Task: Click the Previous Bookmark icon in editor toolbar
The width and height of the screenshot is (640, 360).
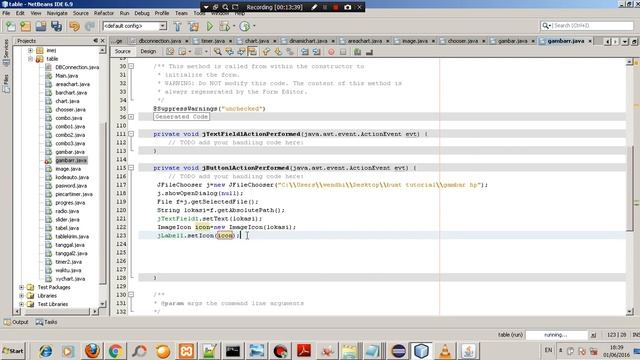Action: [x=266, y=52]
